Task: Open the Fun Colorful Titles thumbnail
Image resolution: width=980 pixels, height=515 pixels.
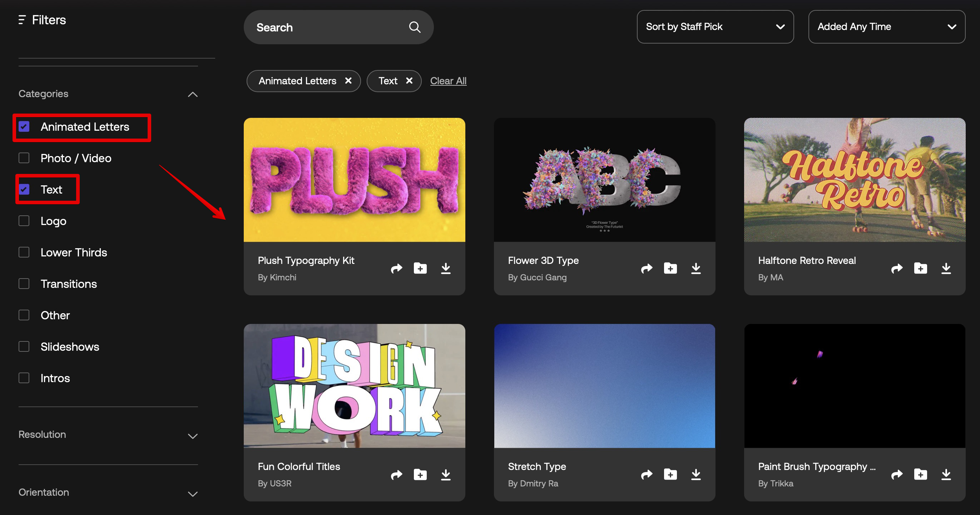Action: (354, 385)
